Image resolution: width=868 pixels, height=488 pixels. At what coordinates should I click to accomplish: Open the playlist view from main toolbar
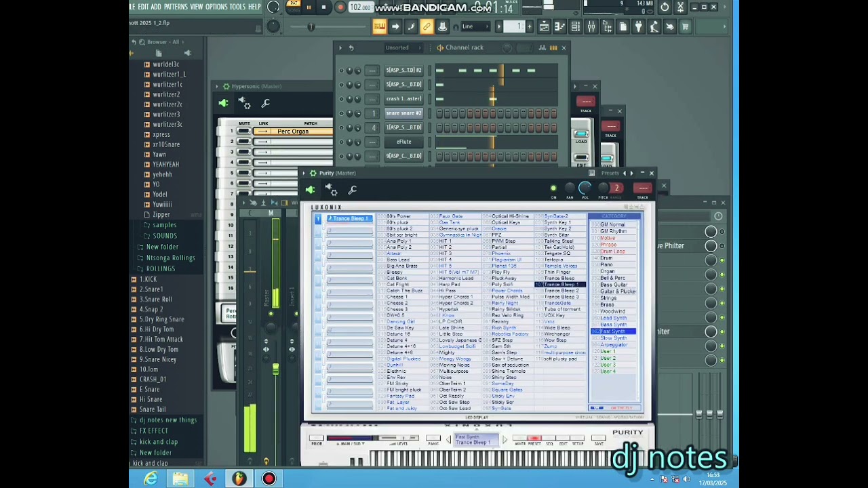click(x=544, y=26)
